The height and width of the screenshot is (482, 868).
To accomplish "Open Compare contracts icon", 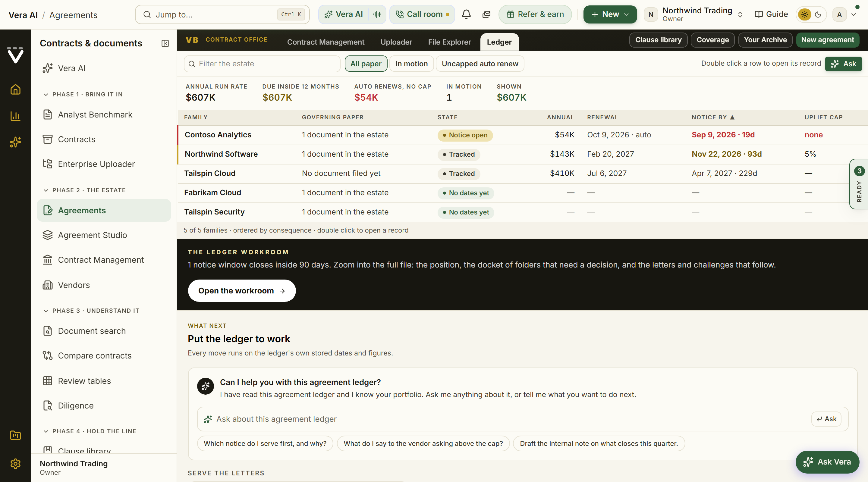I will [48, 356].
